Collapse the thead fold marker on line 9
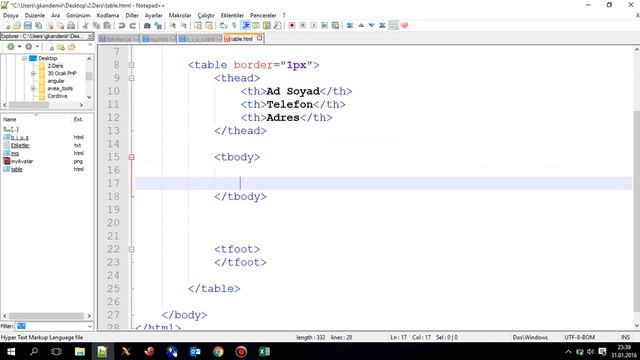Viewport: 640px width, 360px height. point(131,78)
